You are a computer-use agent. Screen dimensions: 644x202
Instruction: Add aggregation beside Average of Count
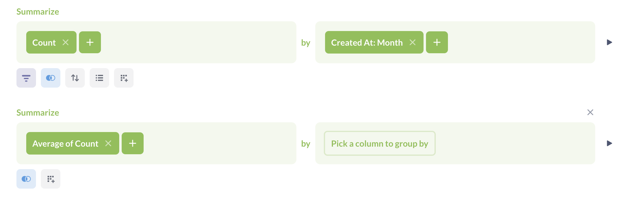click(x=132, y=143)
